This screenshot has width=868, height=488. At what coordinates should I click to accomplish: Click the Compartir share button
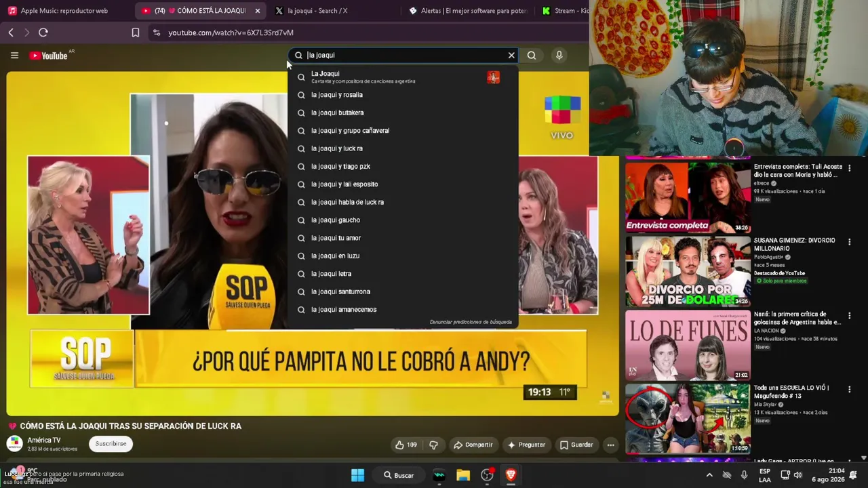click(x=473, y=445)
